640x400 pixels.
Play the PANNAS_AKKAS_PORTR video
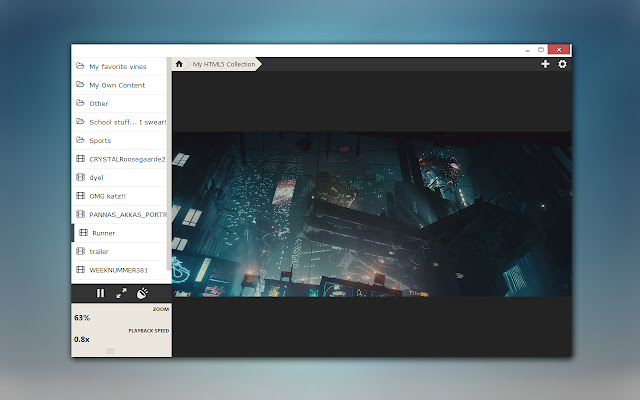tap(119, 214)
